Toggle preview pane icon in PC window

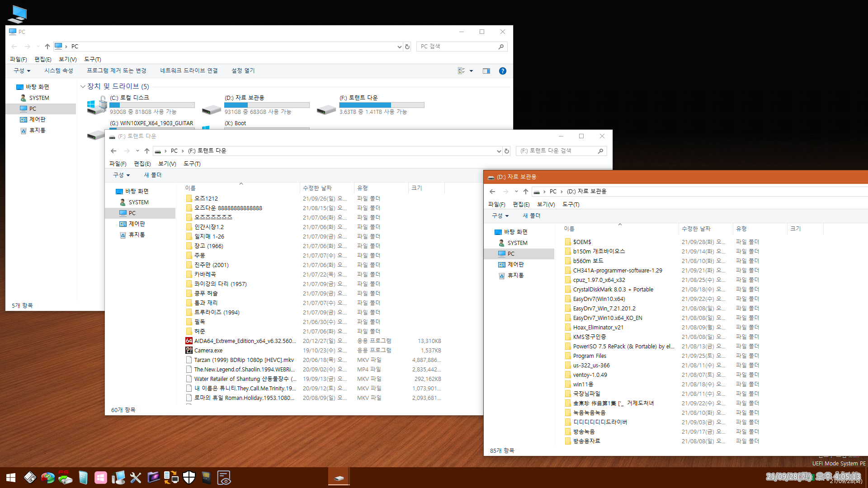point(486,71)
